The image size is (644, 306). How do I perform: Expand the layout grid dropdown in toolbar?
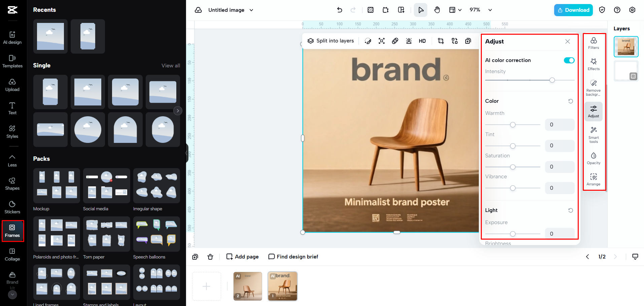pos(455,10)
